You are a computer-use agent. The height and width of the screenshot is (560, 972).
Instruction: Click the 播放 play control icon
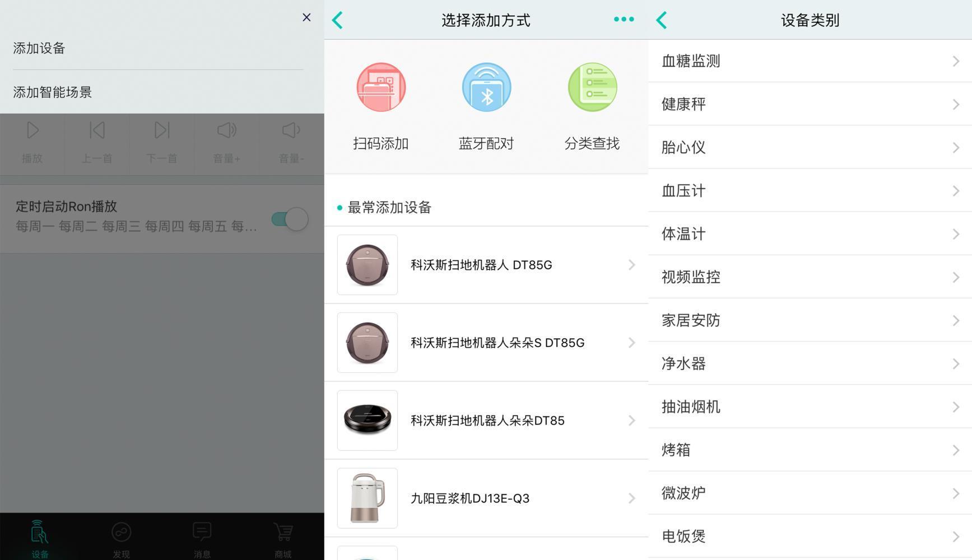tap(32, 130)
